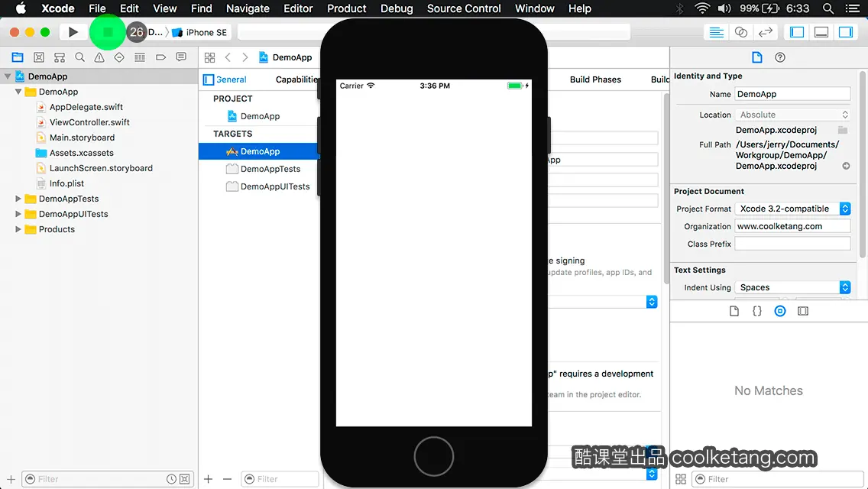Viewport: 868px width, 489px height.
Task: Collapse the DemoApp project root
Action: [x=8, y=76]
